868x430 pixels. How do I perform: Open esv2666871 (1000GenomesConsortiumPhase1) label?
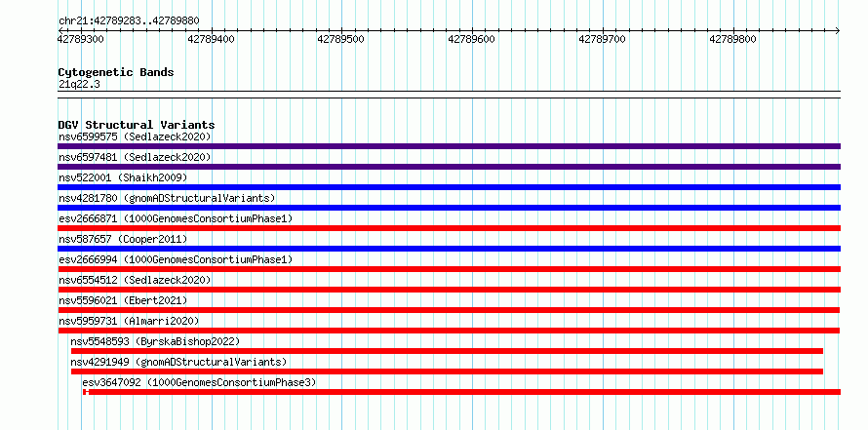pyautogui.click(x=176, y=218)
